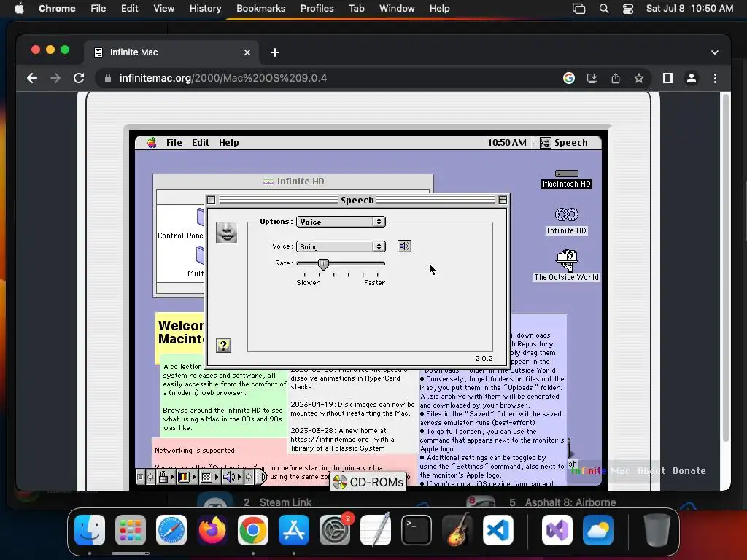The width and height of the screenshot is (747, 560).
Task: Open File Sharing lock Control Strip module
Action: pyautogui.click(x=166, y=477)
